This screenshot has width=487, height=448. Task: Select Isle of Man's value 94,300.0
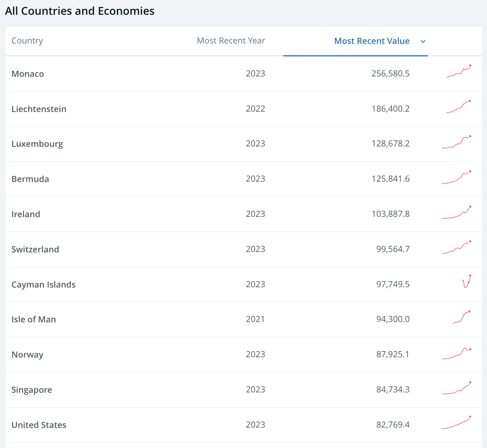click(393, 319)
